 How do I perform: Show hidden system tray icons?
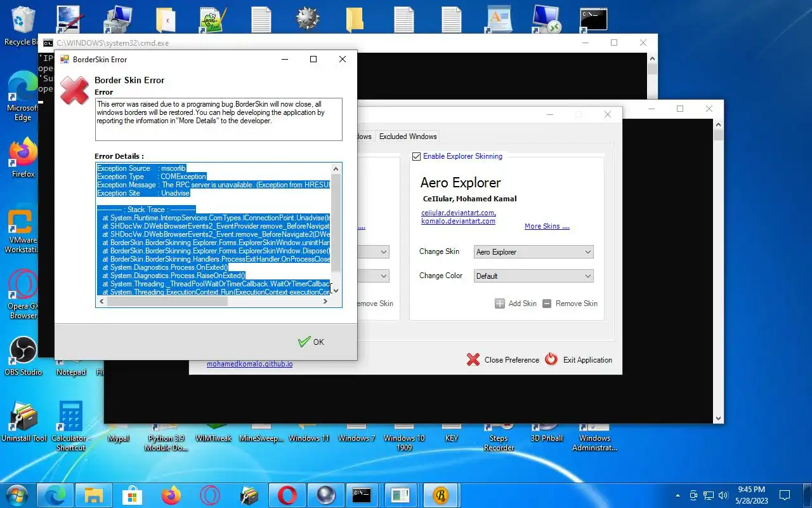(678, 495)
